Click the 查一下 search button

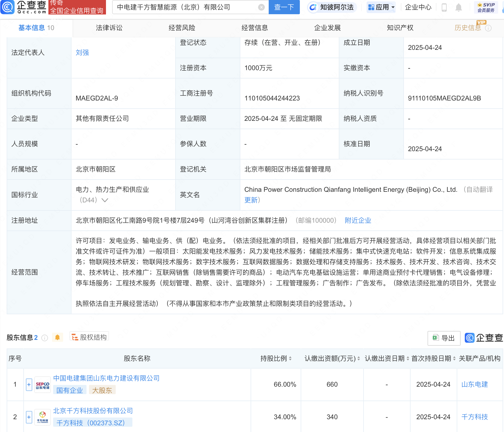coord(284,7)
